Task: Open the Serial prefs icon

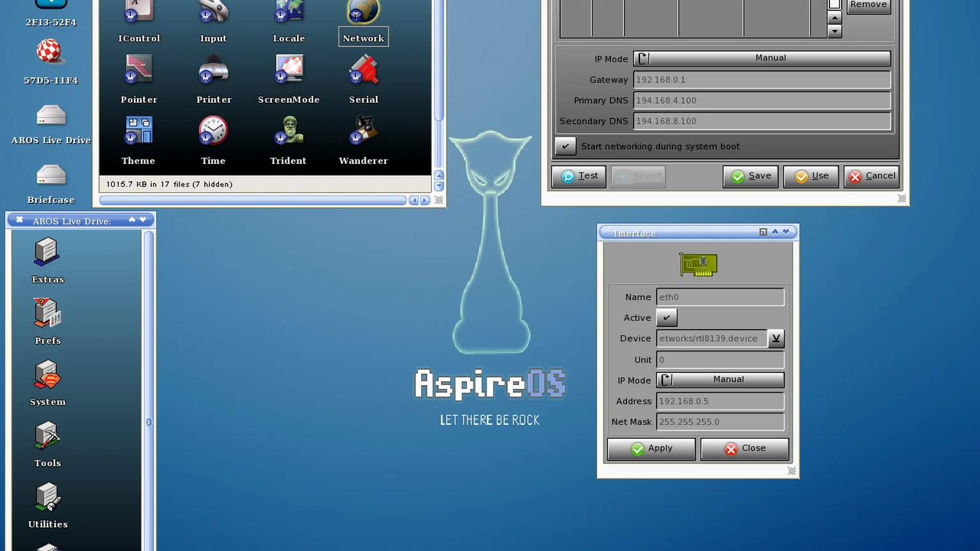Action: click(364, 80)
